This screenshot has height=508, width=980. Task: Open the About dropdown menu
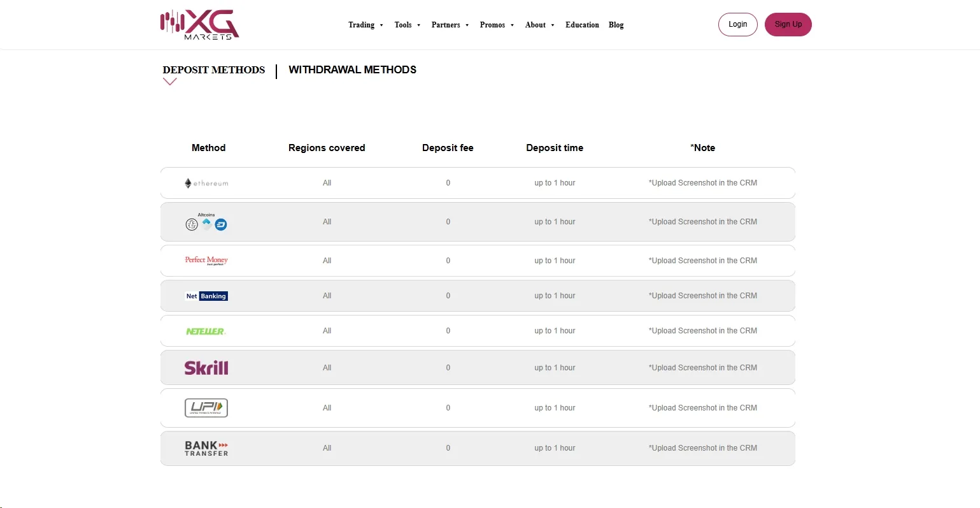point(540,25)
